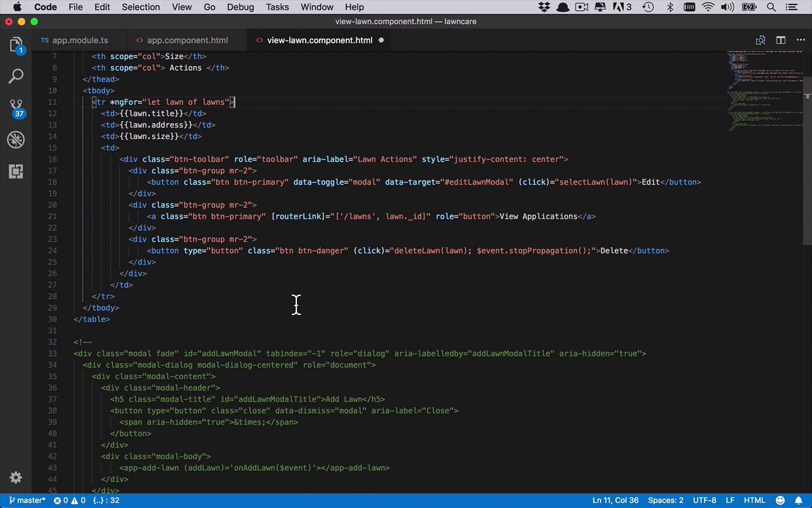Viewport: 812px width, 508px height.
Task: Click "Add Lawn" heading text on line 37
Action: [343, 399]
